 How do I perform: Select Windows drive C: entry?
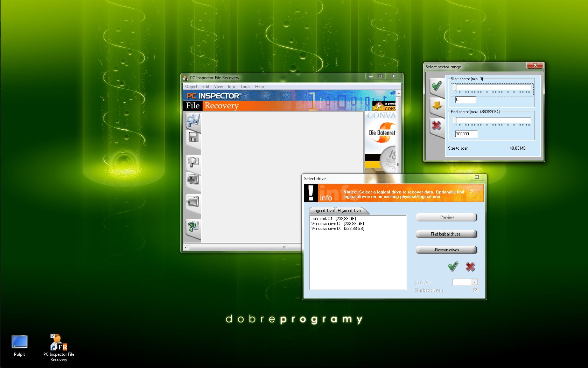point(338,224)
